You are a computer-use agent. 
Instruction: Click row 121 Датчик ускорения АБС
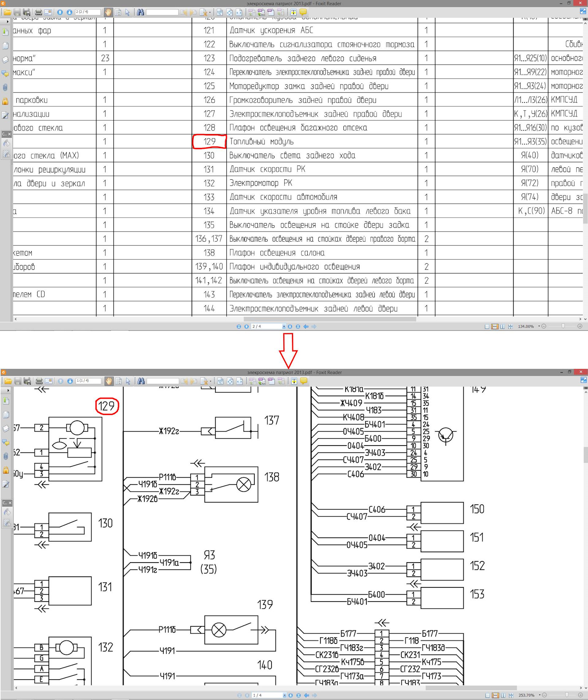[271, 30]
